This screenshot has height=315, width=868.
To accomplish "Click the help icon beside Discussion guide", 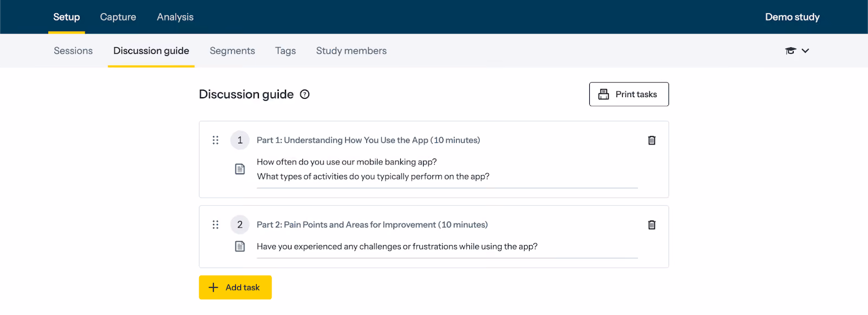I will [305, 94].
